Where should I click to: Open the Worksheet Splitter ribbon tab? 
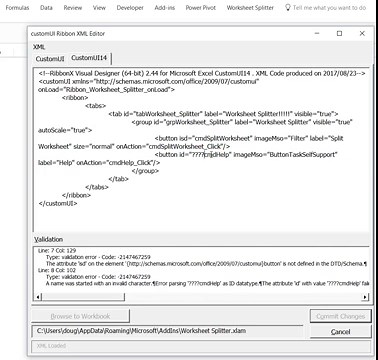[x=250, y=7]
